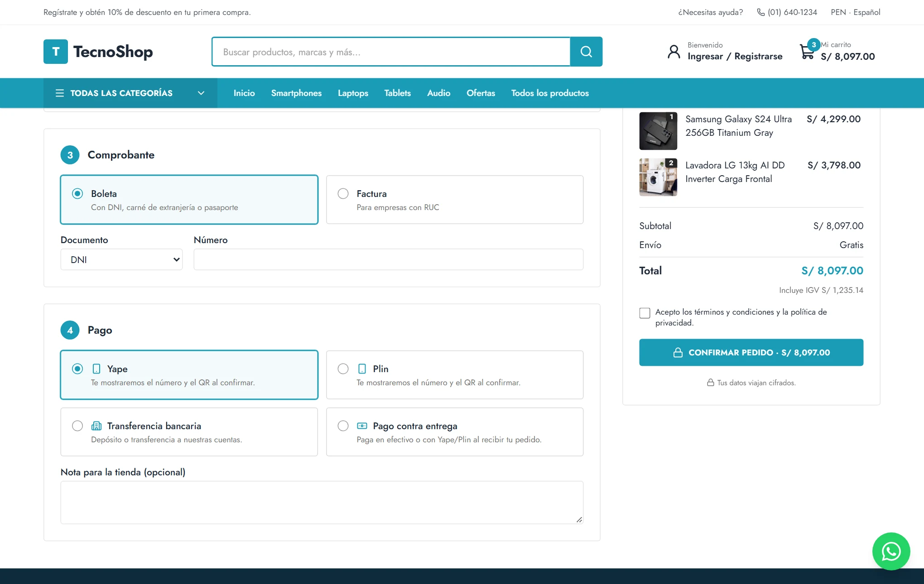The image size is (924, 584).
Task: Select the Boleta radio option
Action: click(77, 193)
